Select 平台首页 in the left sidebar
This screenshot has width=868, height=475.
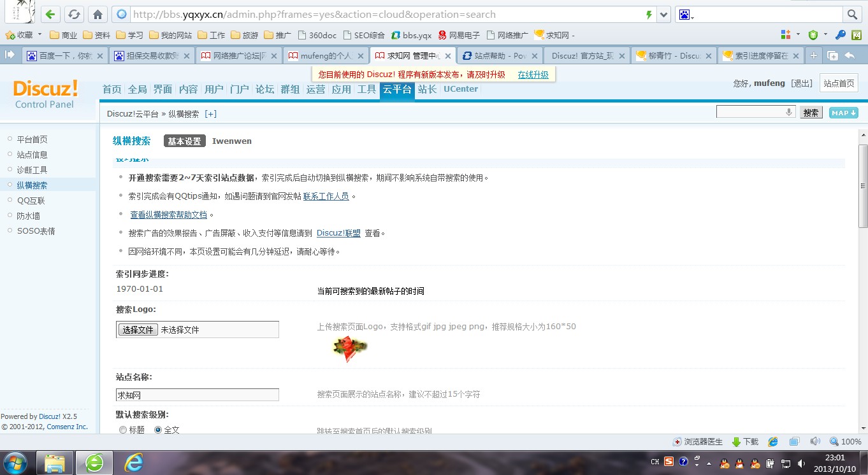point(32,139)
